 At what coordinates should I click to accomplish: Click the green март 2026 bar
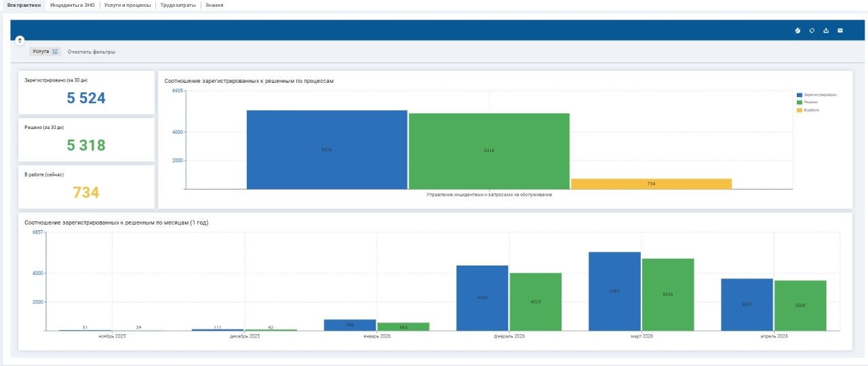(668, 295)
